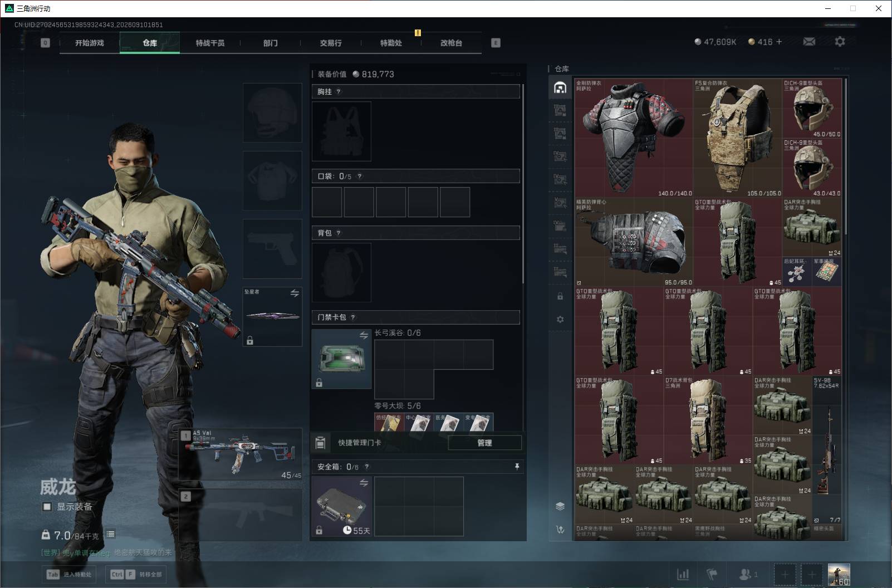Toggle 显示装备 checkbox
Viewport: 892px width, 588px height.
pos(47,507)
